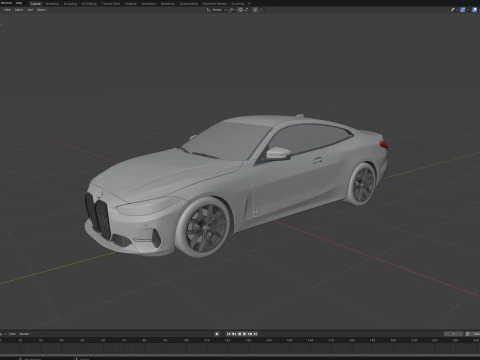Open timeline Marker menu
Viewport: 480px width, 360px height.
24,334
